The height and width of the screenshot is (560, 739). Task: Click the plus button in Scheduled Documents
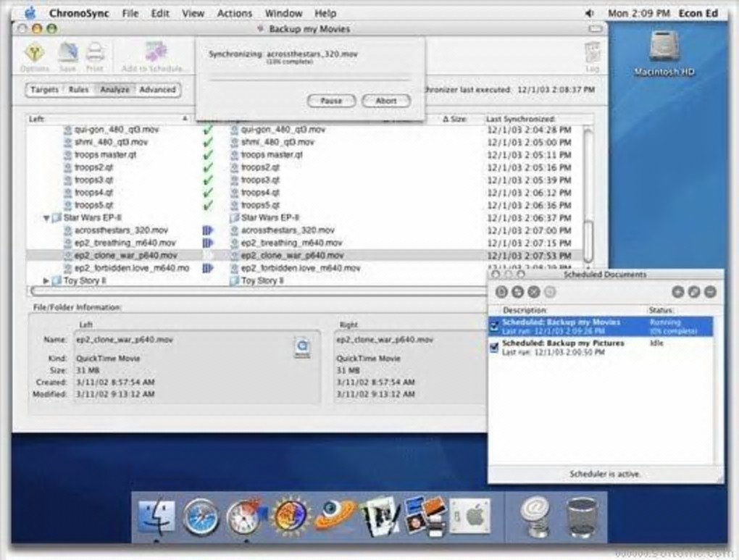point(677,292)
